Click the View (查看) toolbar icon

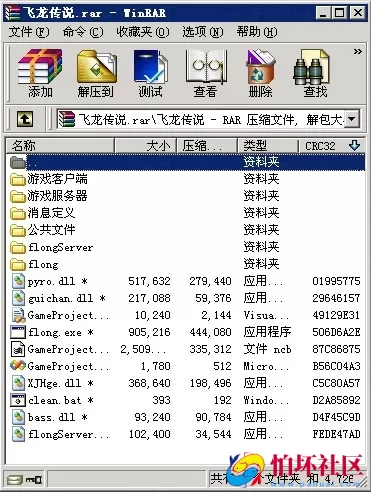tap(206, 67)
